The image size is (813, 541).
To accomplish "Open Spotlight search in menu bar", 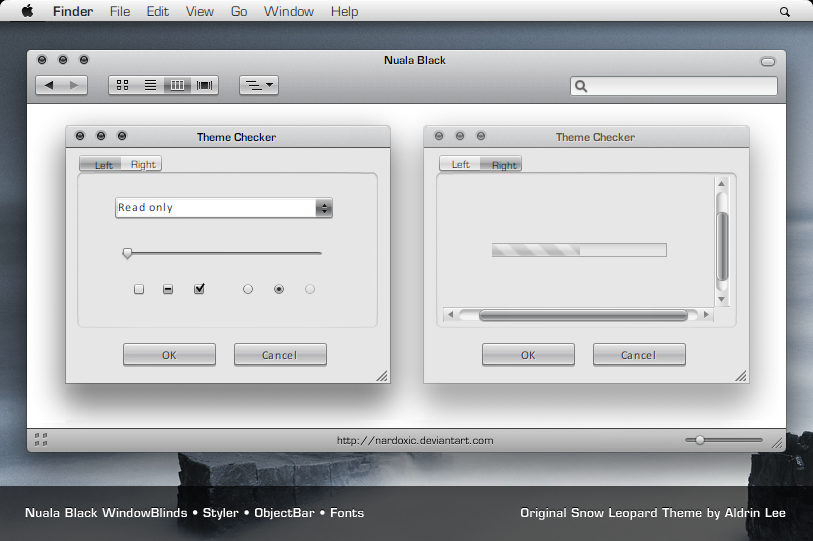I will tap(784, 11).
